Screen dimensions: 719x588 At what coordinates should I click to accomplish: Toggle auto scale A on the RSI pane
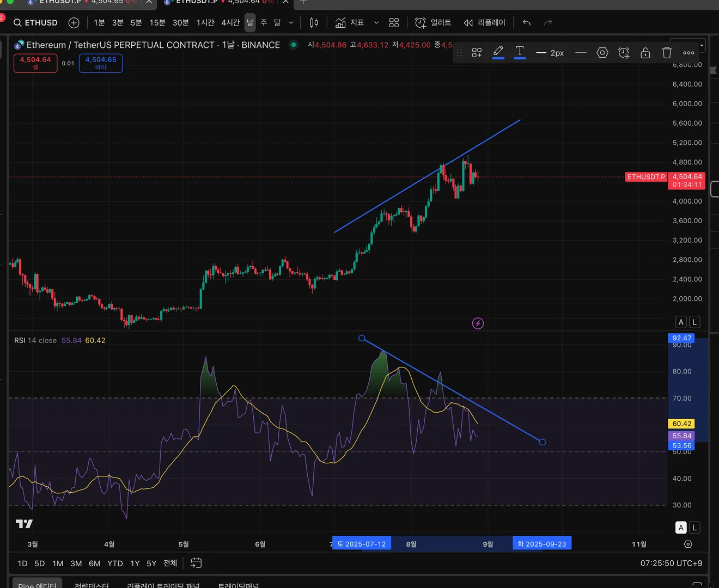tap(681, 528)
